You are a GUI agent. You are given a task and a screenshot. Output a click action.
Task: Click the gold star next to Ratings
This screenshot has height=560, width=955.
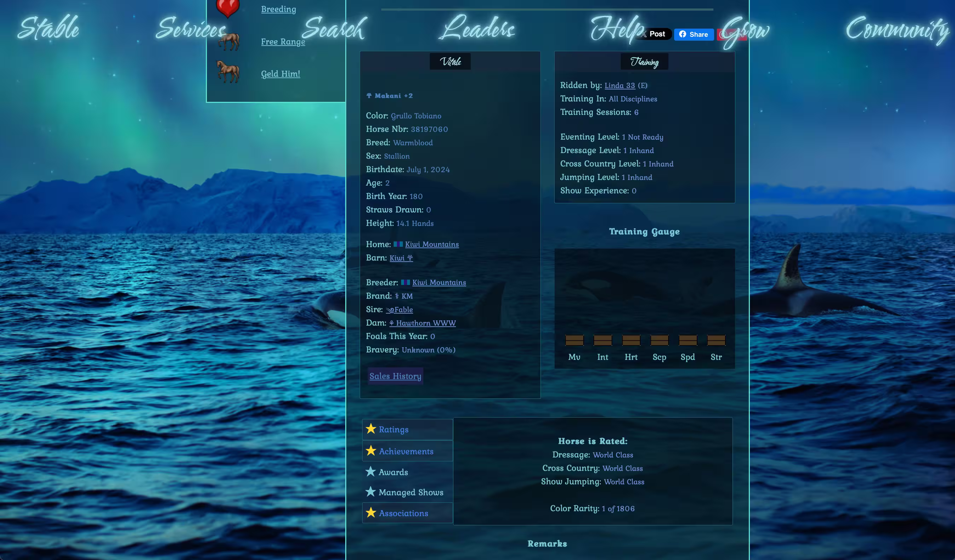pyautogui.click(x=371, y=429)
